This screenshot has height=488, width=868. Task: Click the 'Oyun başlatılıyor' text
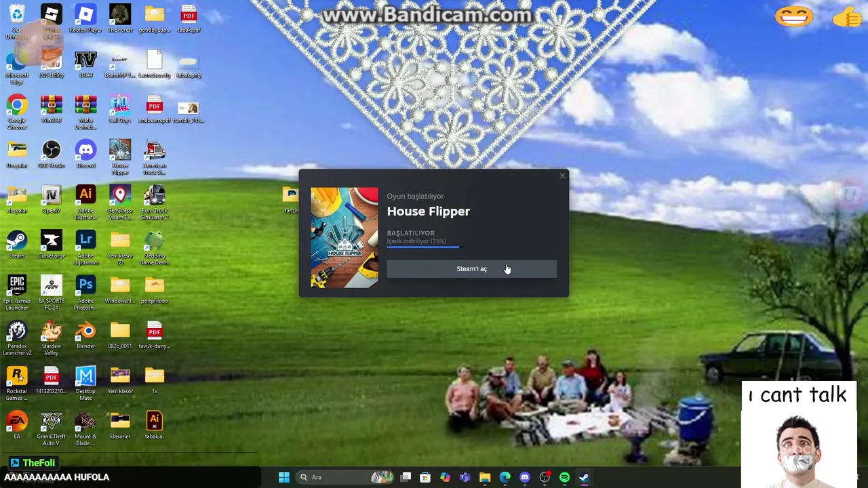[415, 197]
